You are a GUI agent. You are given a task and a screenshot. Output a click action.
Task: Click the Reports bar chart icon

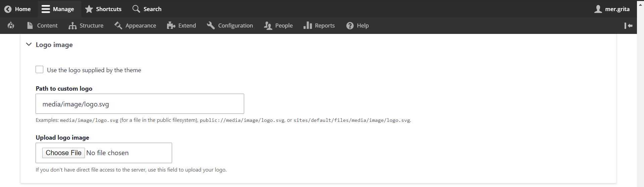308,26
